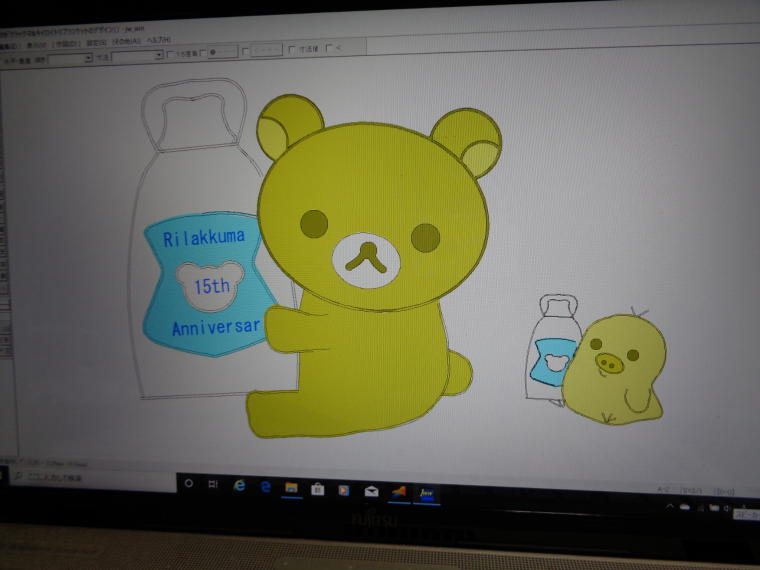Switch to the blue embroidery app taskbar icon
The image size is (760, 570).
[427, 494]
